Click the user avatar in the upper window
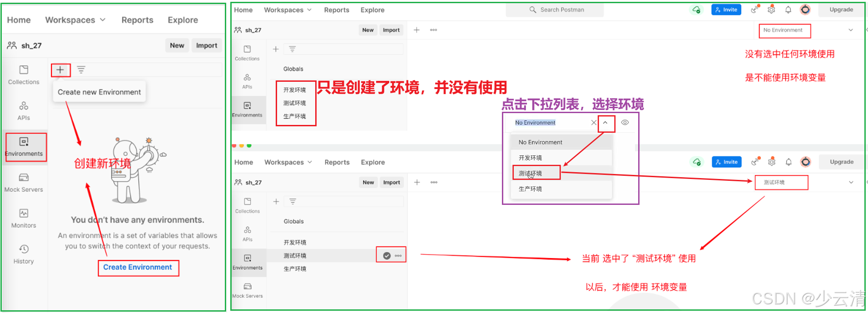 [805, 10]
